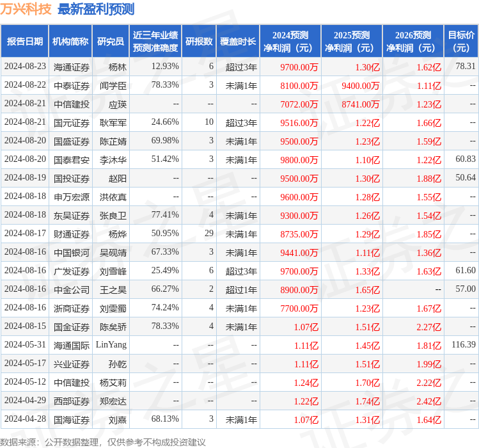Click 2025 profit value 9400.00万

[361, 86]
